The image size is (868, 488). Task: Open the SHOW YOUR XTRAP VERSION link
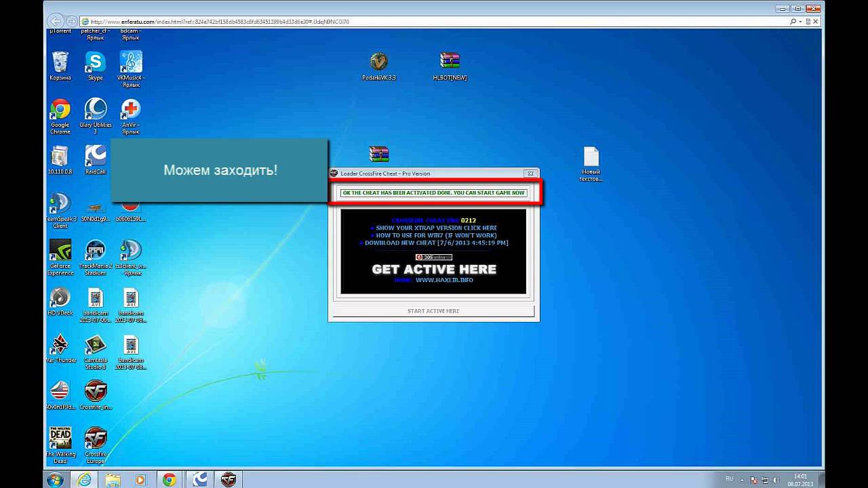[437, 228]
